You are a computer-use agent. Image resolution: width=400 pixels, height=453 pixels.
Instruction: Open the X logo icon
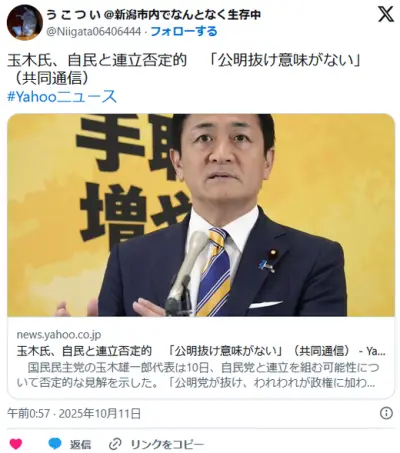pos(386,14)
